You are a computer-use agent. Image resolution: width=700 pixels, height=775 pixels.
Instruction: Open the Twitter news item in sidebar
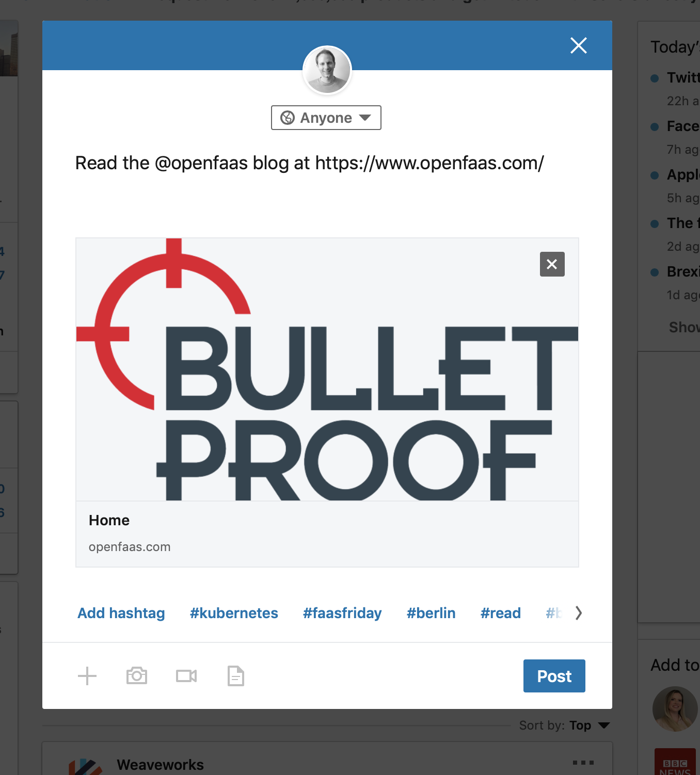(x=682, y=77)
